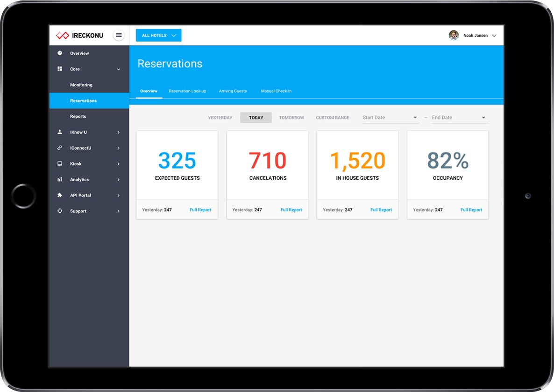The image size is (554, 392).
Task: Choose the Custom Range filter
Action: point(333,118)
